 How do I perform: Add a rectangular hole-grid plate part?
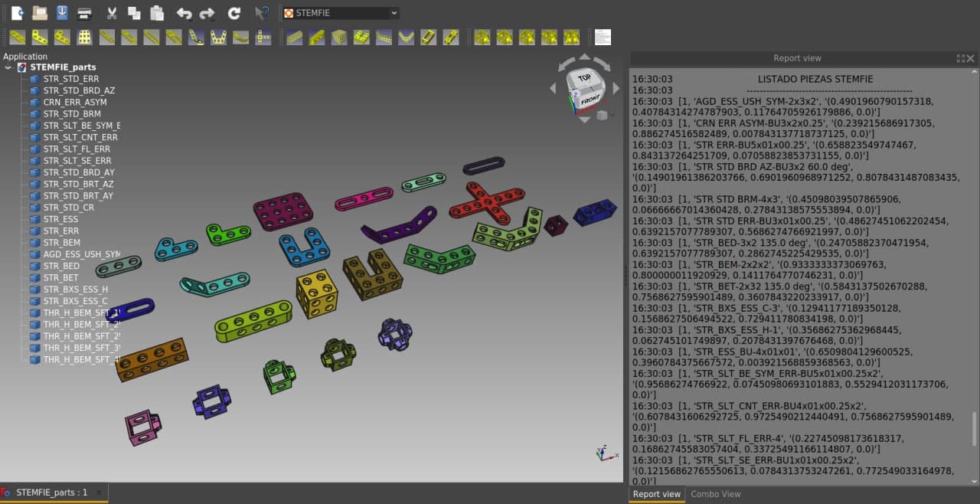85,37
